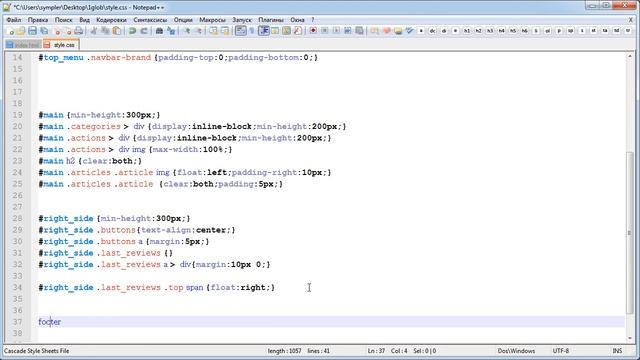Click the Save All toolbar icon

[44, 31]
